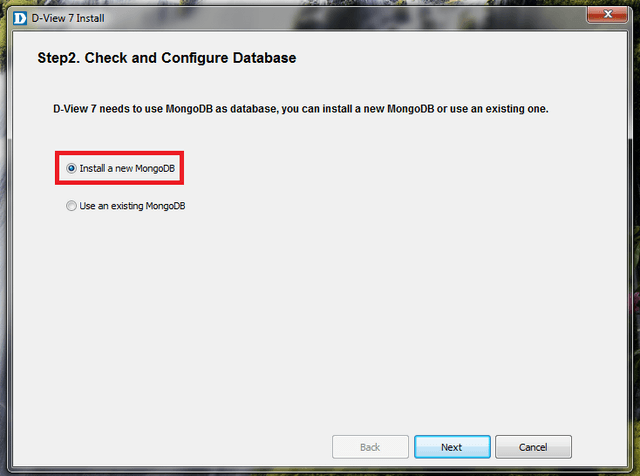Image resolution: width=640 pixels, height=476 pixels.
Task: Click the "Use an existing MongoDB" label text
Action: 133,206
